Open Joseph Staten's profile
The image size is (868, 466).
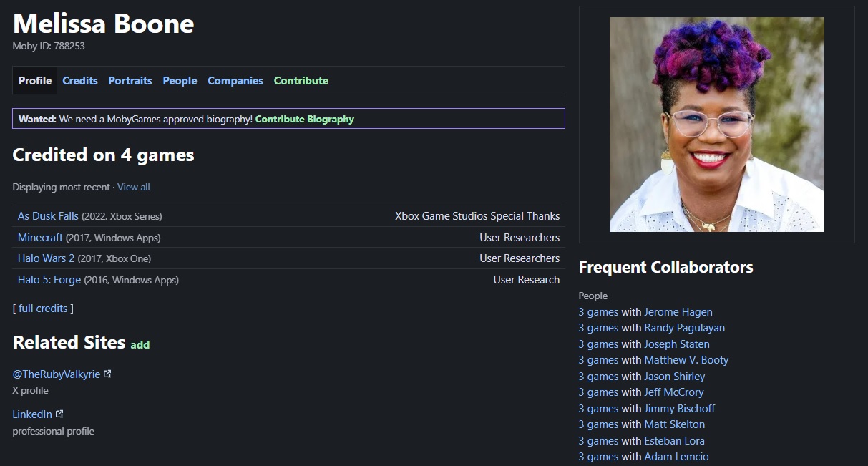(x=677, y=344)
